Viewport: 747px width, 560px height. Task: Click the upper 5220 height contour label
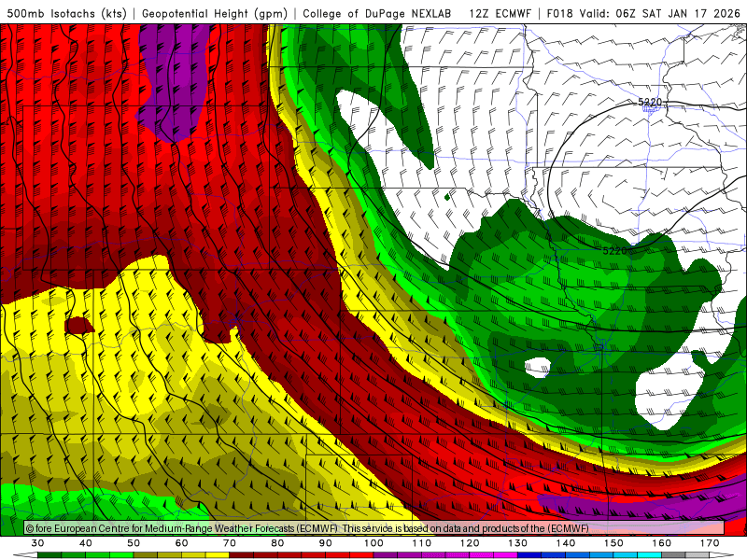[x=650, y=102]
